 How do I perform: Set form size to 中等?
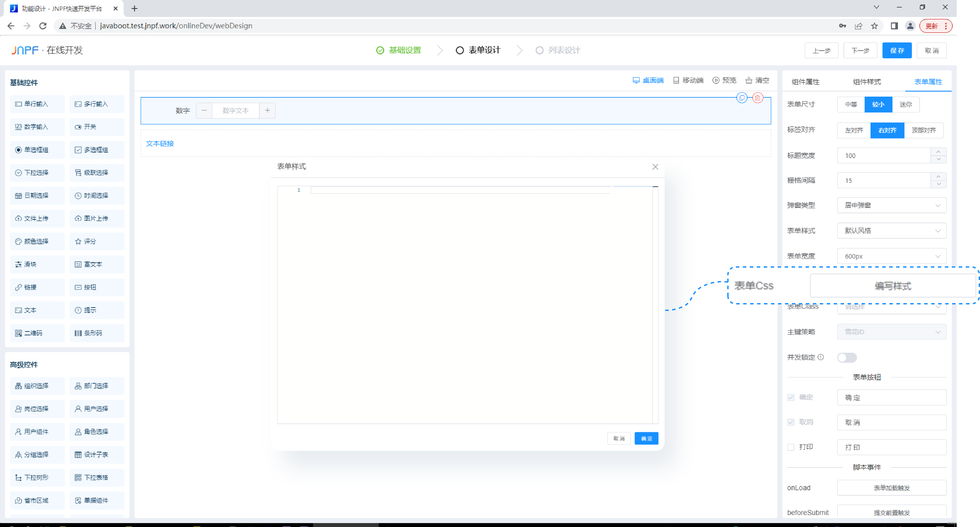(851, 105)
